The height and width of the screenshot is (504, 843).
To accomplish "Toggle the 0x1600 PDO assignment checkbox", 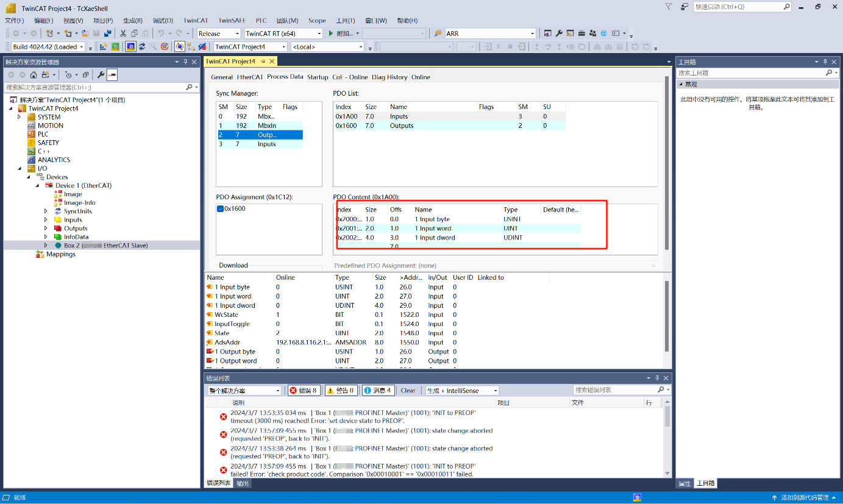I will pos(220,208).
